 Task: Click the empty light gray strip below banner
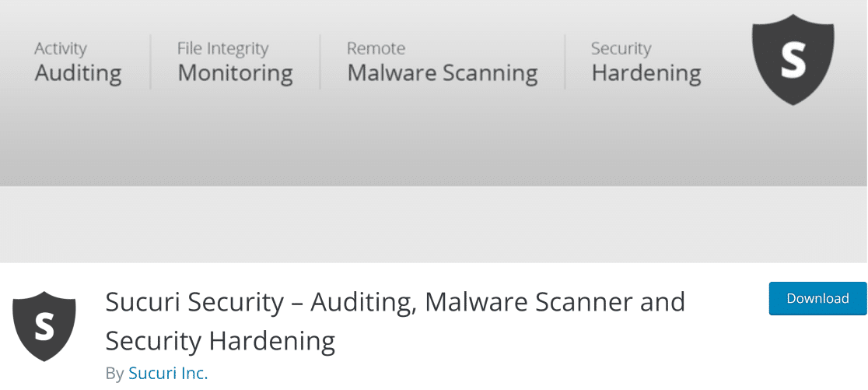pos(434,224)
